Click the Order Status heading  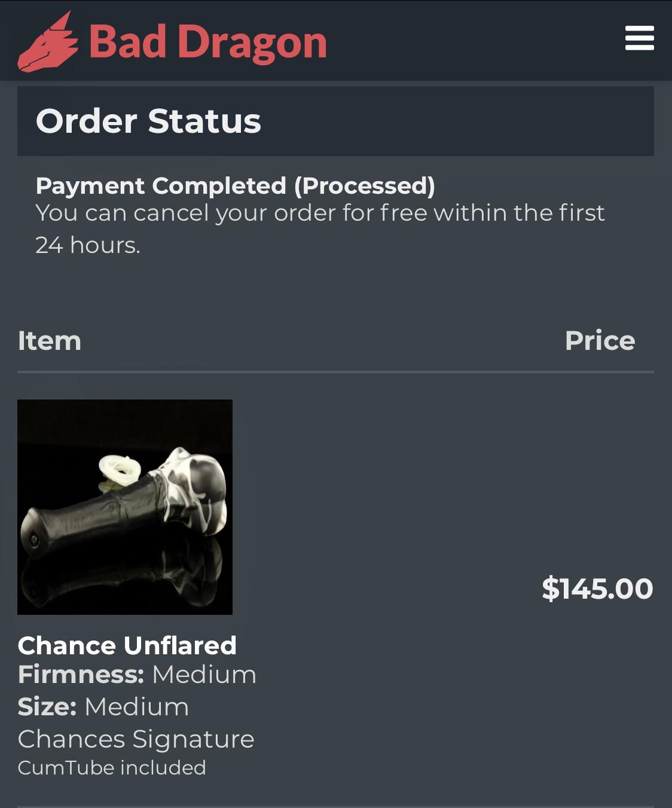148,121
